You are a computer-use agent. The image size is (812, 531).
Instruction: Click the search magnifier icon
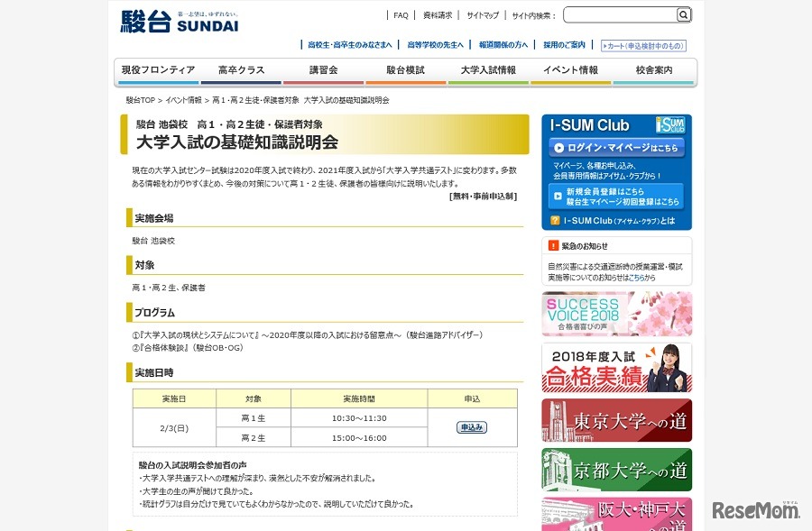pyautogui.click(x=683, y=14)
